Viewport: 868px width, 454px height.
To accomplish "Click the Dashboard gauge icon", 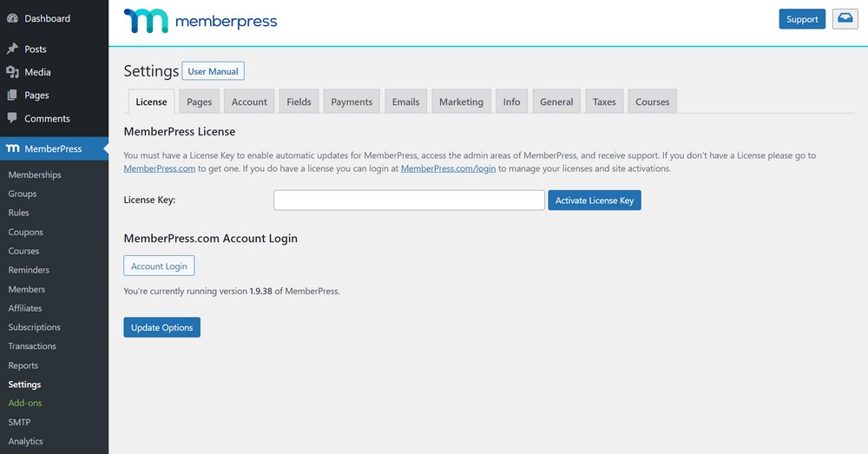I will 12,18.
